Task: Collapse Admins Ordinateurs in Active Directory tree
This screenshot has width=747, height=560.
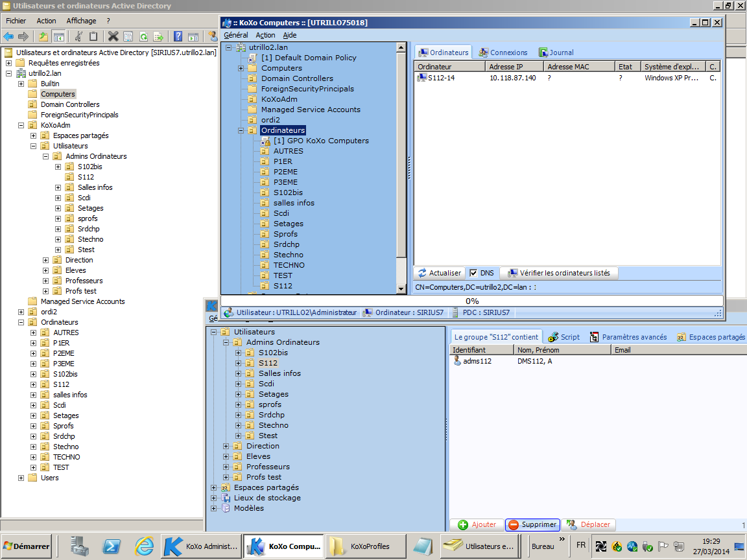Action: click(46, 156)
